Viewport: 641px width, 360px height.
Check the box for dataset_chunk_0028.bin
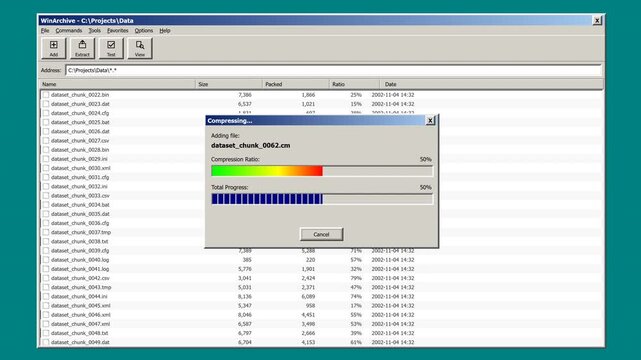pos(46,150)
